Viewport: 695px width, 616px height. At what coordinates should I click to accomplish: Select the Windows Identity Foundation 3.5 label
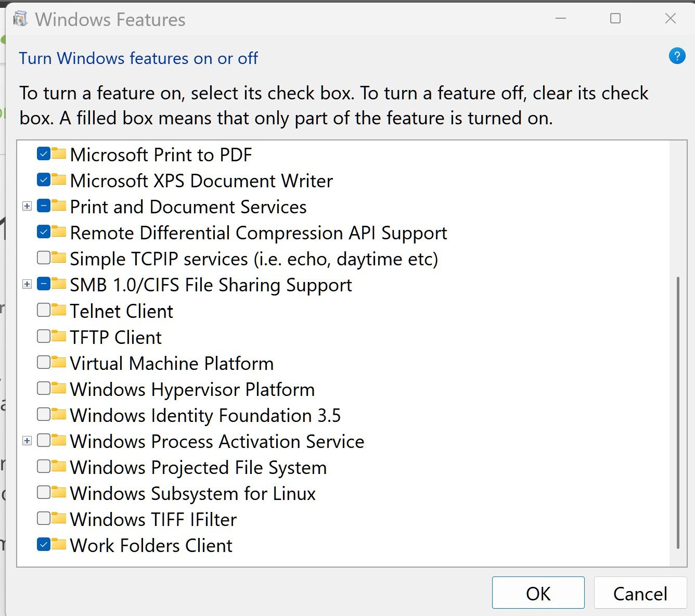[205, 415]
